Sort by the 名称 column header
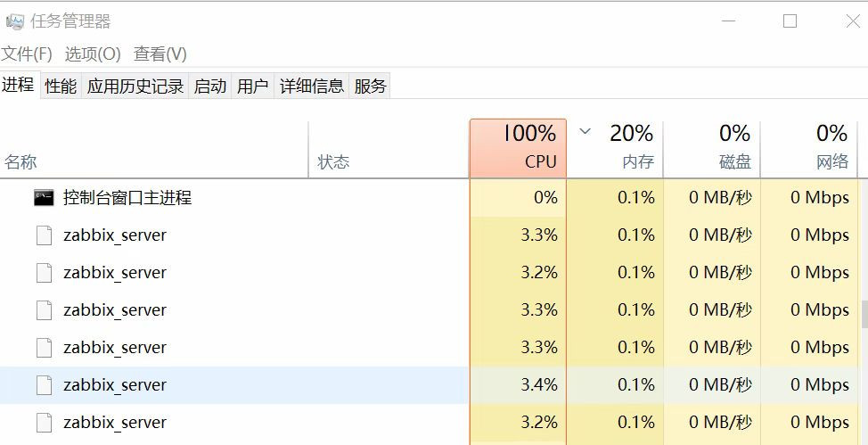868x445 pixels. point(21,162)
